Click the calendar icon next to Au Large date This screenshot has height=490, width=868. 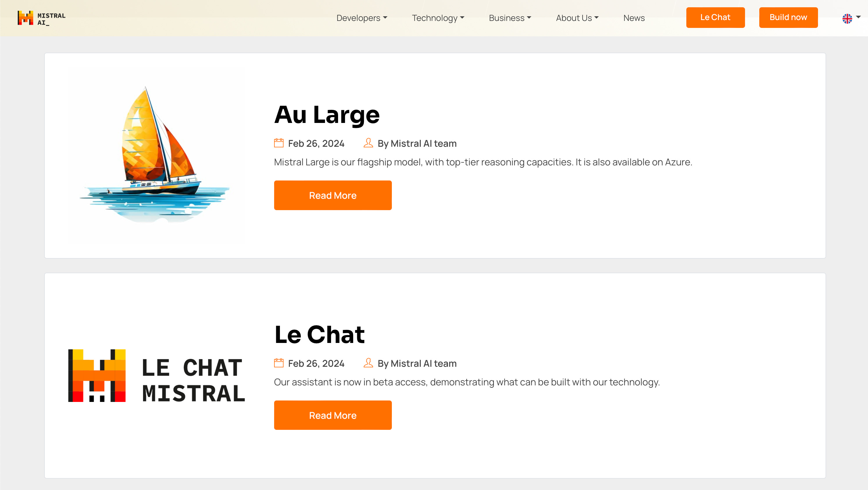(278, 143)
